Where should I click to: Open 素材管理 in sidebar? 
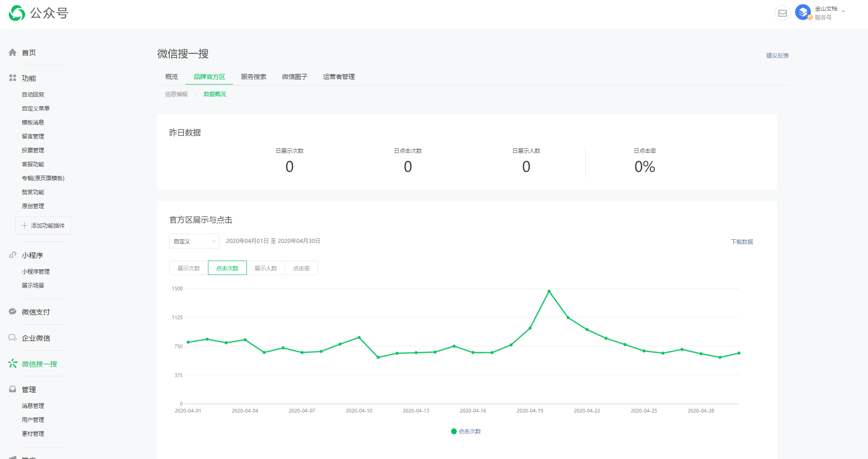33,433
